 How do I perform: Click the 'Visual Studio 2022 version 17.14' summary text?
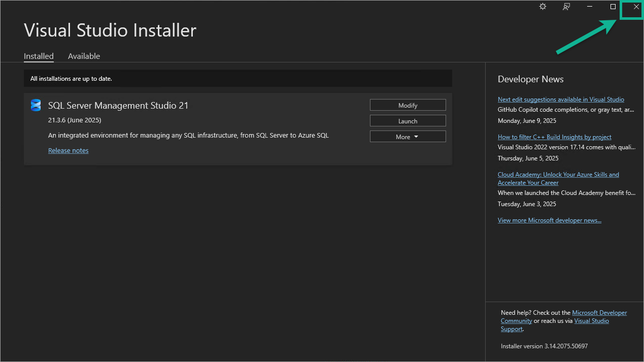pos(566,147)
